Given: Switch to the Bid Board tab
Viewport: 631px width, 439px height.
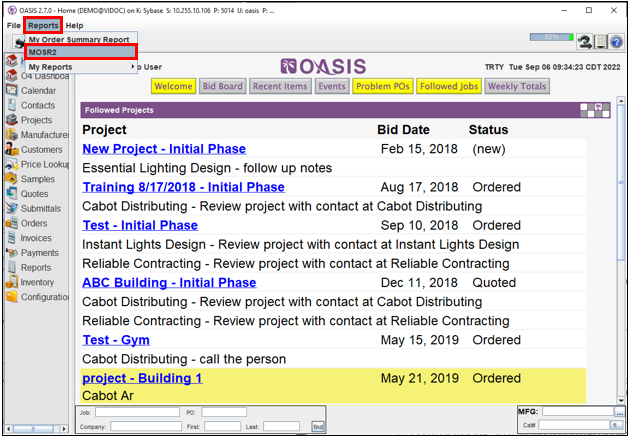Looking at the screenshot, I should click(223, 86).
